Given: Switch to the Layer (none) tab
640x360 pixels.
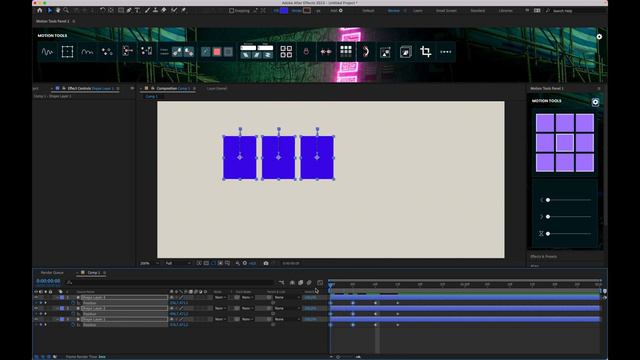Looking at the screenshot, I should click(x=216, y=88).
